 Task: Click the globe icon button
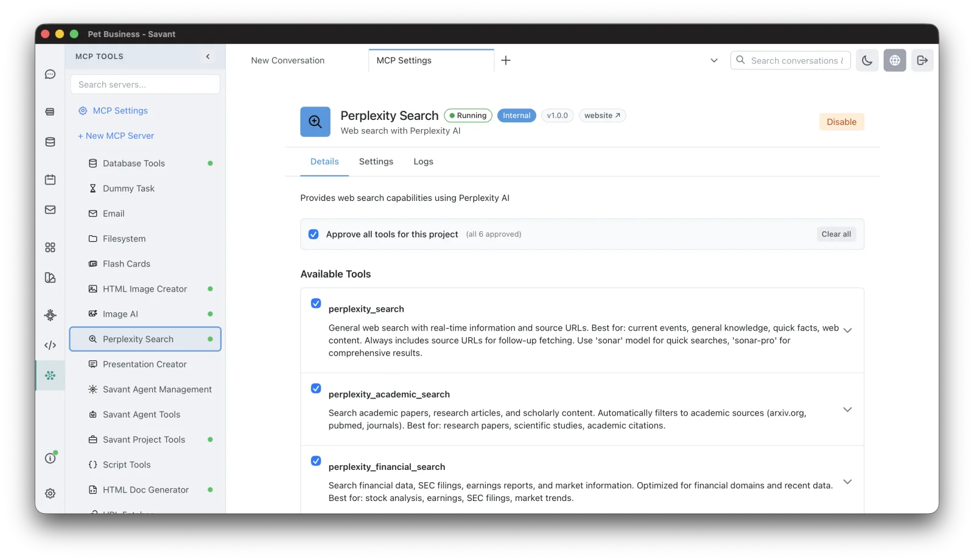pos(895,60)
